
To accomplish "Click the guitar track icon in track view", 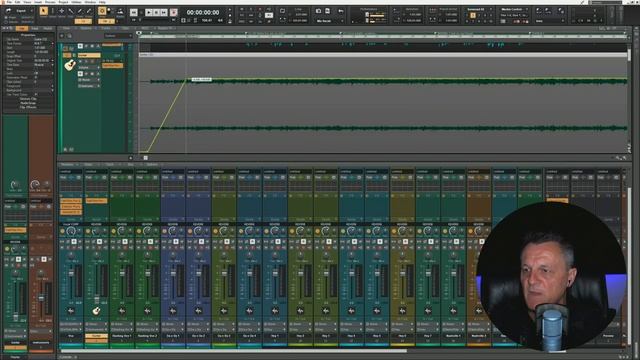I will [70, 65].
